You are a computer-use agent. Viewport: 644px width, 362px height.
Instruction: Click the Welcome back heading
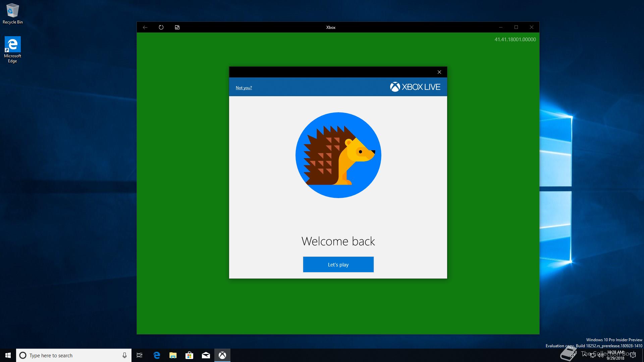pos(338,241)
